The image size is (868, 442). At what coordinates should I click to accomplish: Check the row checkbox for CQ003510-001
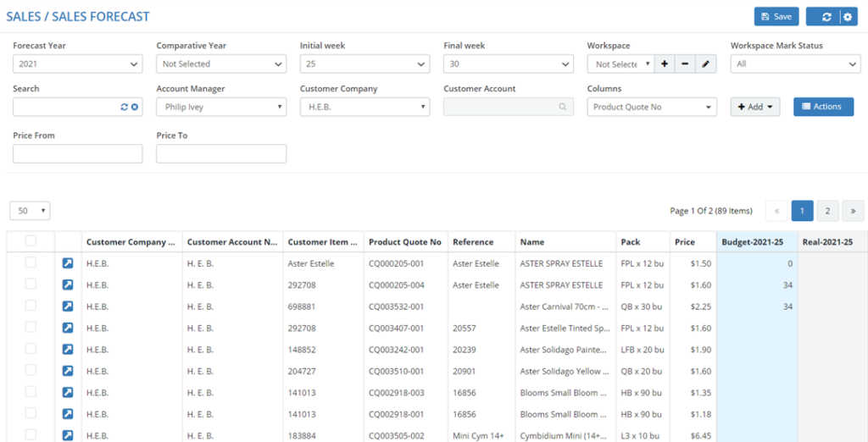tap(31, 370)
